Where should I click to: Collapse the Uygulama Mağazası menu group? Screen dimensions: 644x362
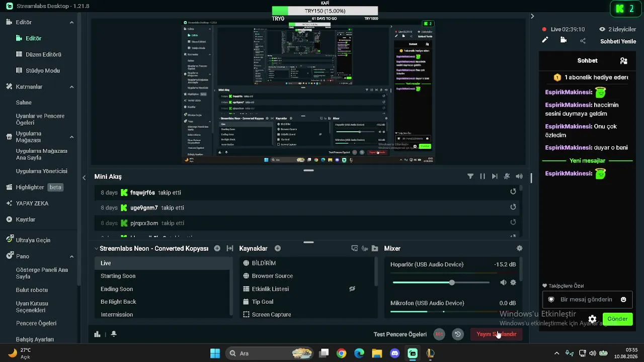pos(71,137)
